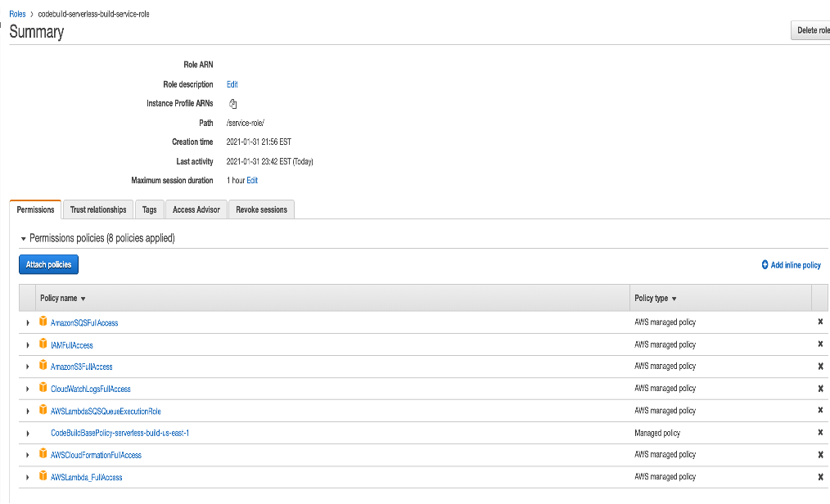830x504 pixels.
Task: Open the Policy type filter dropdown
Action: [x=674, y=299]
